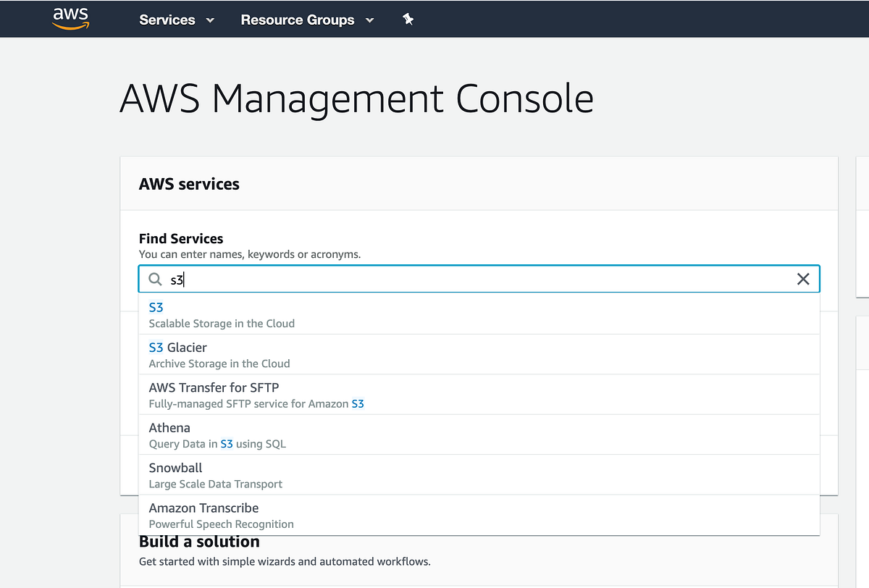This screenshot has height=588, width=869.
Task: Click the Build a solution heading
Action: pos(199,541)
